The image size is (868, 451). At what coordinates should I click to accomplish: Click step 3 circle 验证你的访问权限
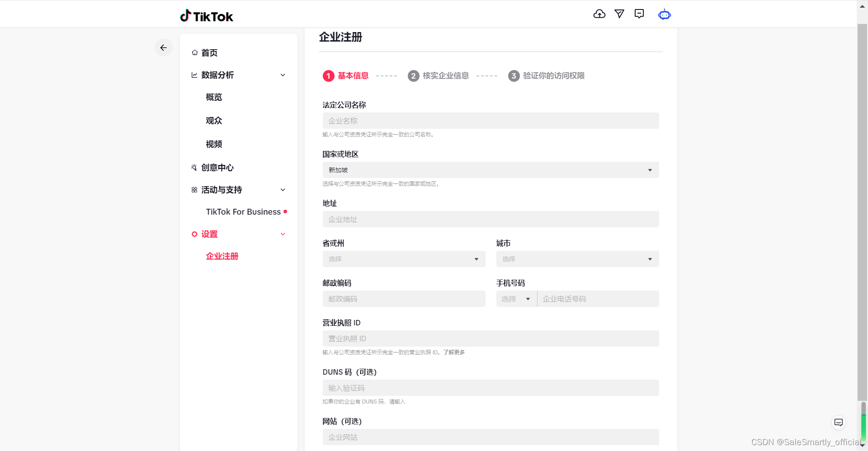(514, 76)
